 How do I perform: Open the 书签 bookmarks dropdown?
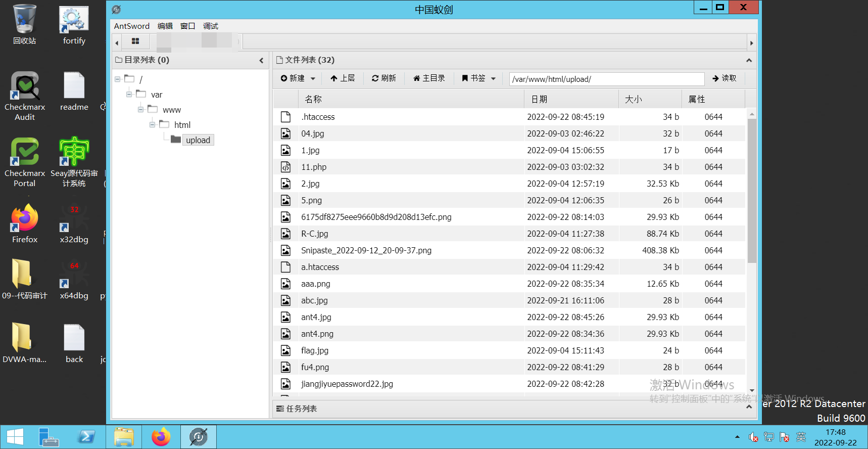[478, 78]
